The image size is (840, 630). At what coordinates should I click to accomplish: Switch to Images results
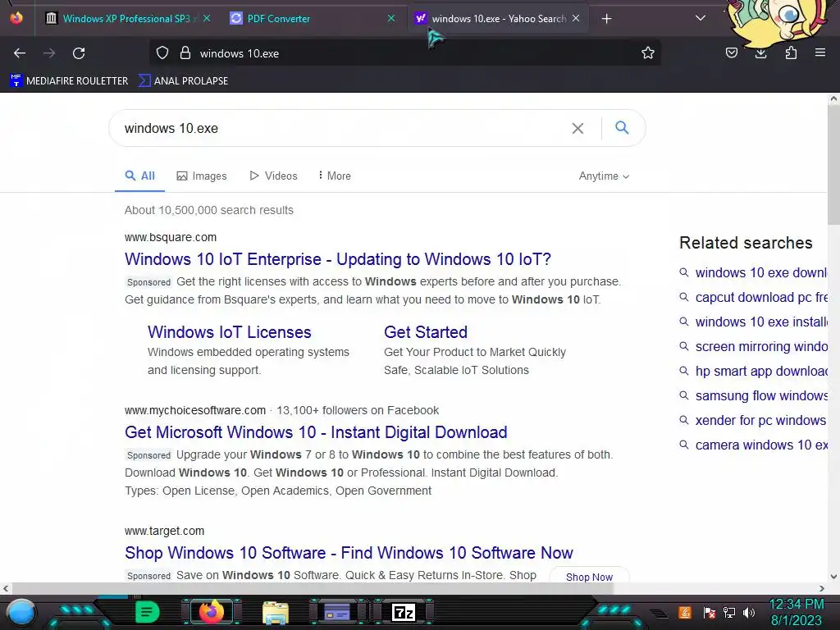click(x=202, y=176)
